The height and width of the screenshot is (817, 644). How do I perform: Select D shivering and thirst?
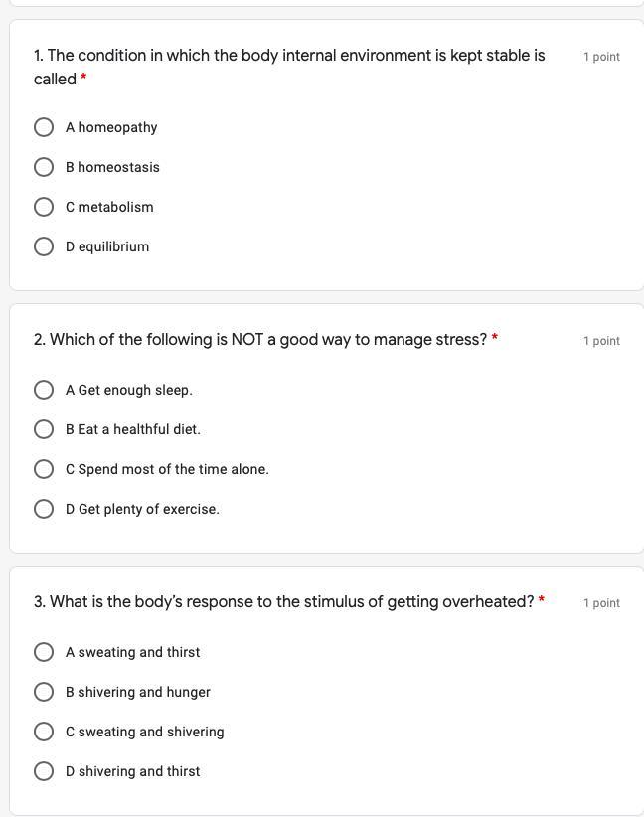tap(44, 771)
